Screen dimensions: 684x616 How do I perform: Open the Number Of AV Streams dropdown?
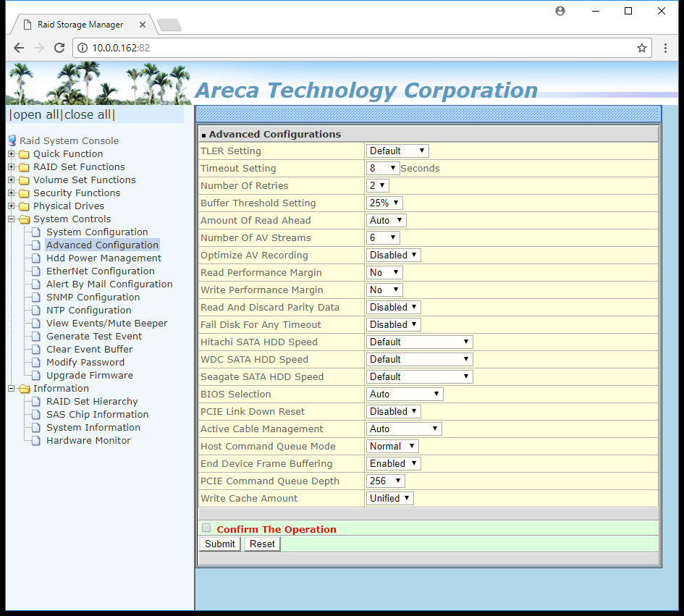point(383,237)
